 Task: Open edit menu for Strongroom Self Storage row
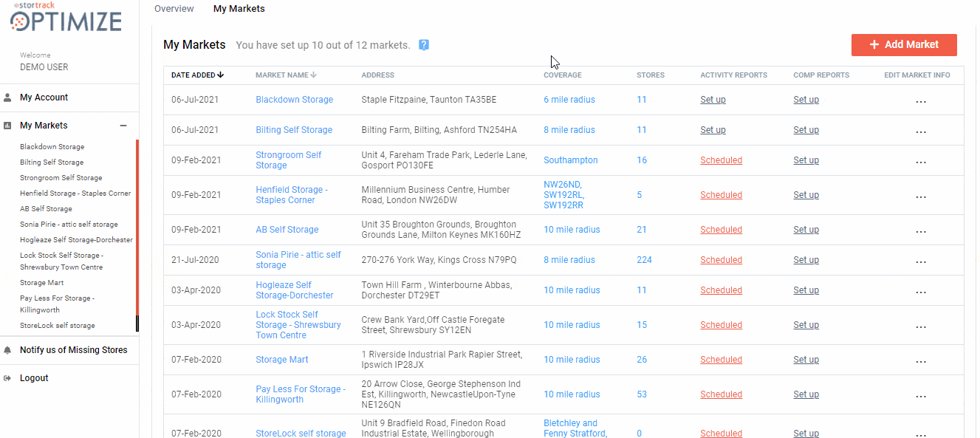[921, 162]
